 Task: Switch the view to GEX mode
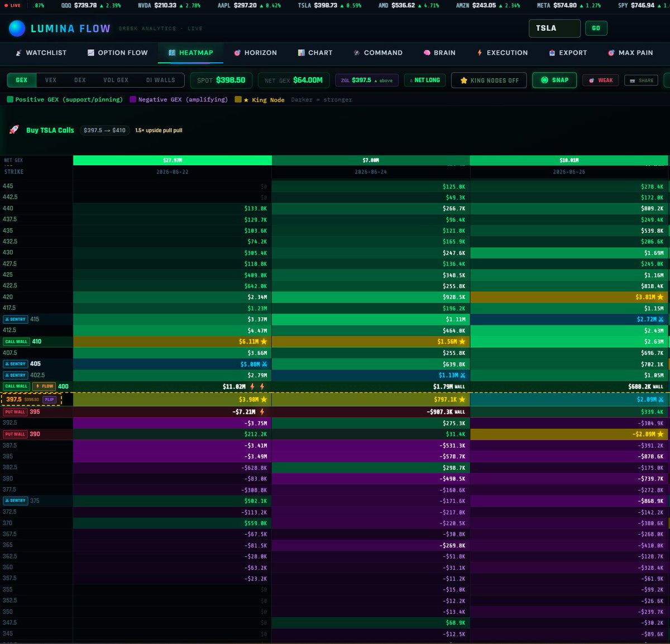pos(22,80)
